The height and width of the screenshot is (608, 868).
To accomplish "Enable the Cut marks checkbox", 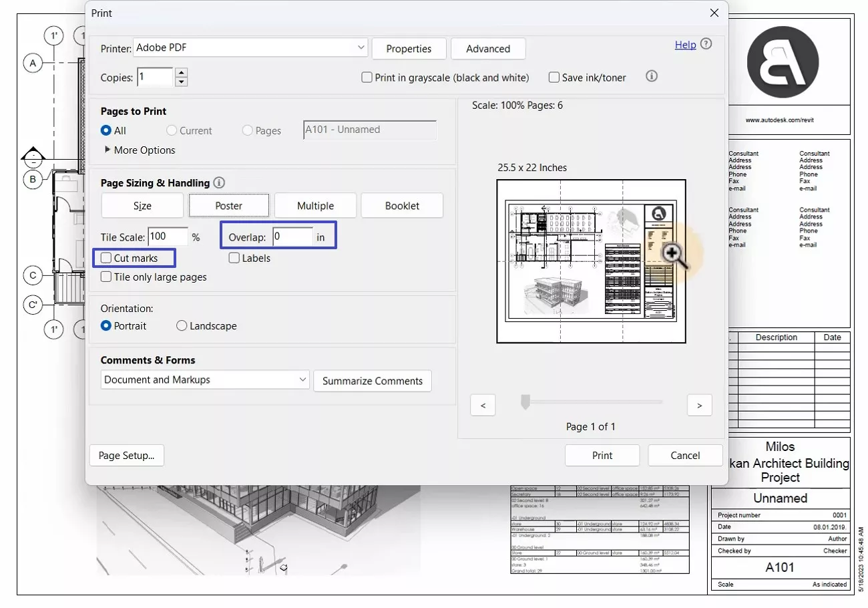I will click(x=105, y=258).
